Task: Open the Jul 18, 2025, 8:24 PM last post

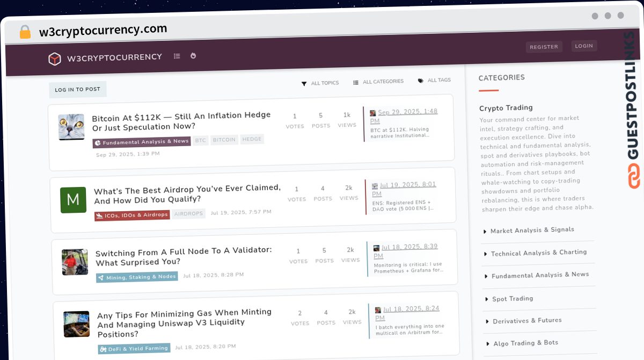Action: pyautogui.click(x=407, y=313)
